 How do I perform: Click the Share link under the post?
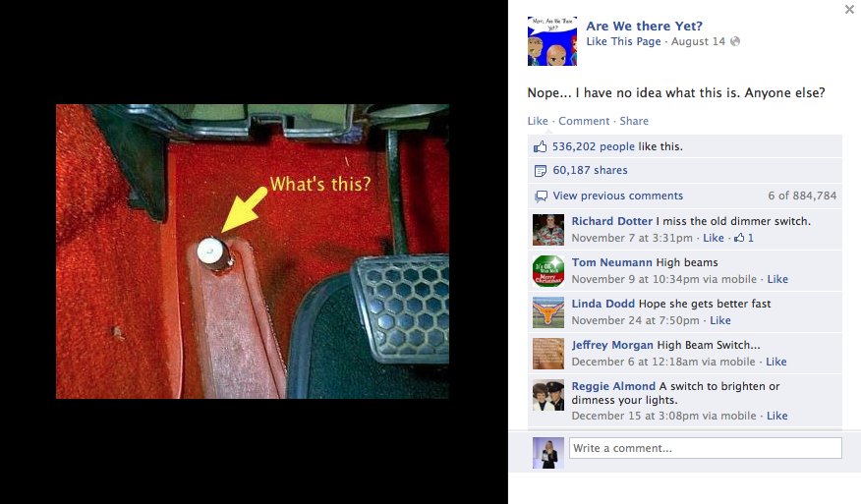tap(634, 121)
